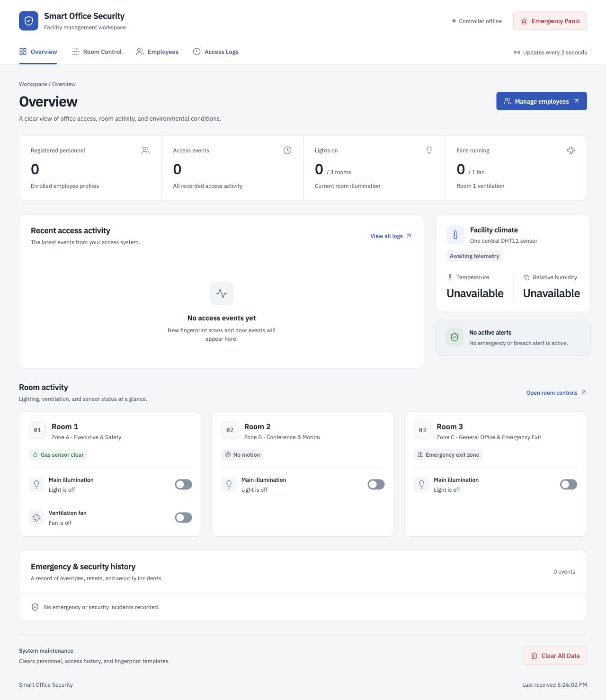
Task: Click the Room 3 number badge 03
Action: point(422,430)
